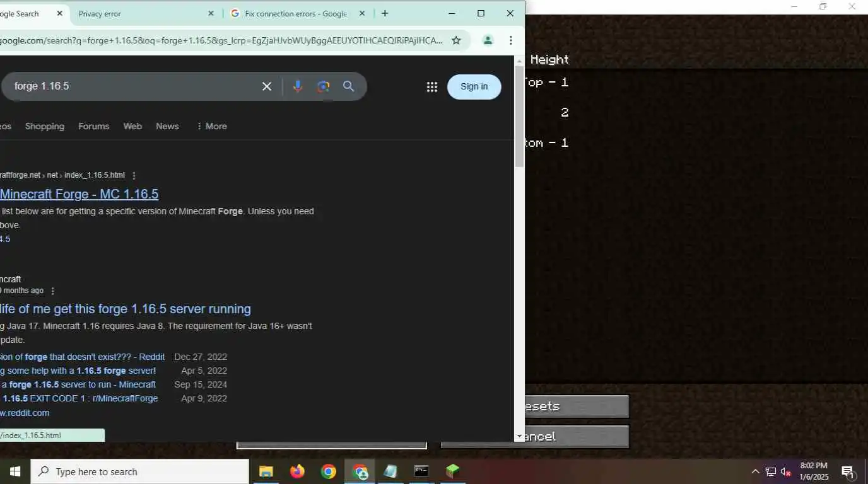Image resolution: width=868 pixels, height=484 pixels.
Task: Click the taskbar Type here to search box
Action: (140, 471)
